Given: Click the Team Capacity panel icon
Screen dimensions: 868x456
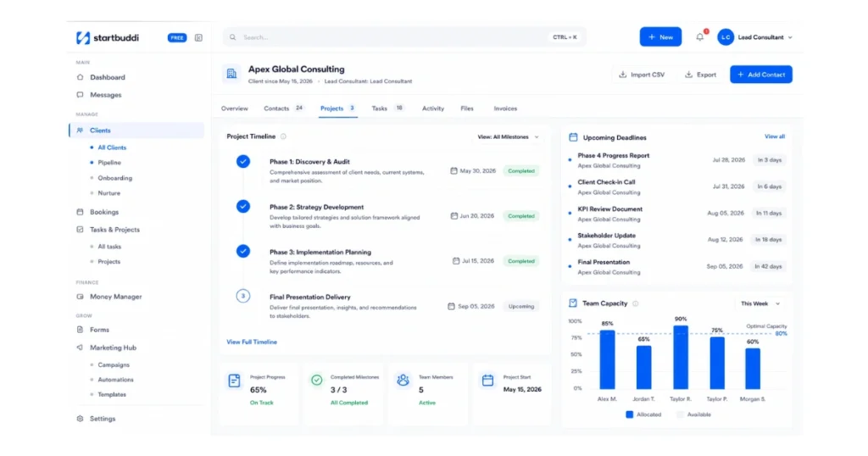Looking at the screenshot, I should [573, 303].
